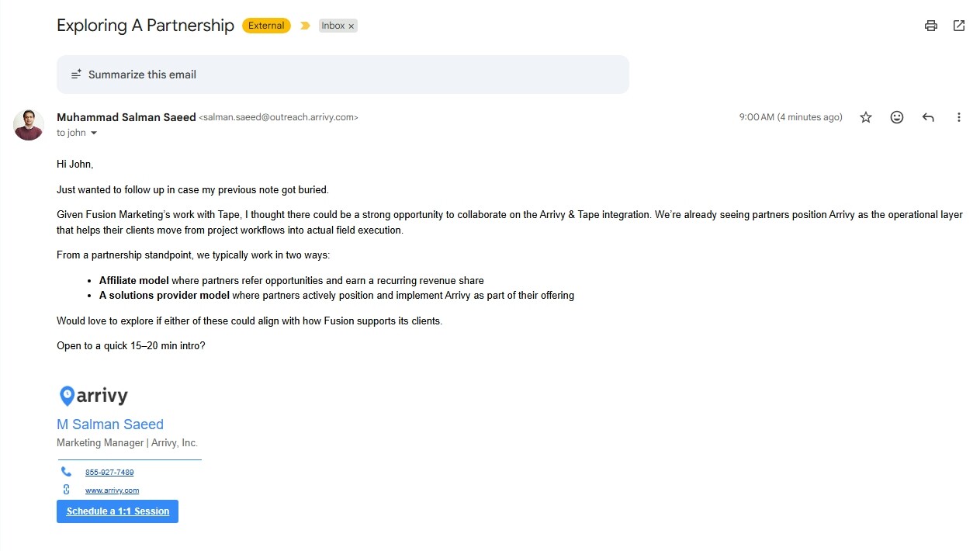Print this email using printer icon
Viewport: 980px width, 551px height.
pos(931,26)
